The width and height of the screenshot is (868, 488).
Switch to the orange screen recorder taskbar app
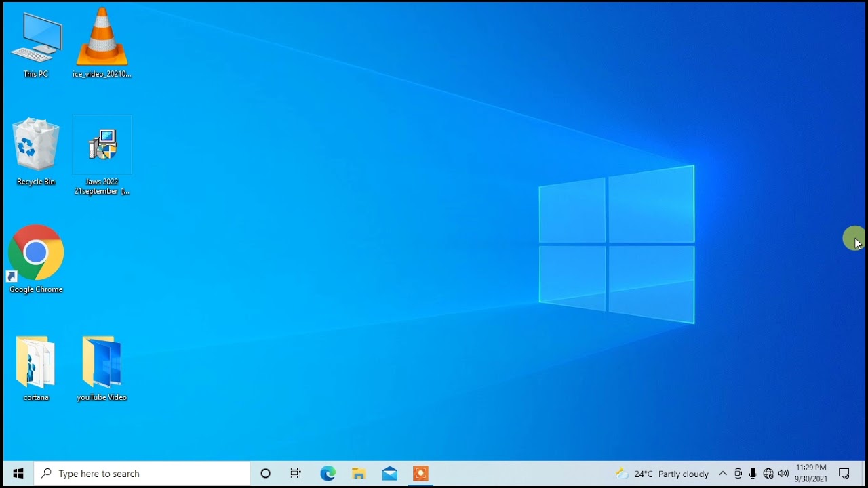pos(421,474)
